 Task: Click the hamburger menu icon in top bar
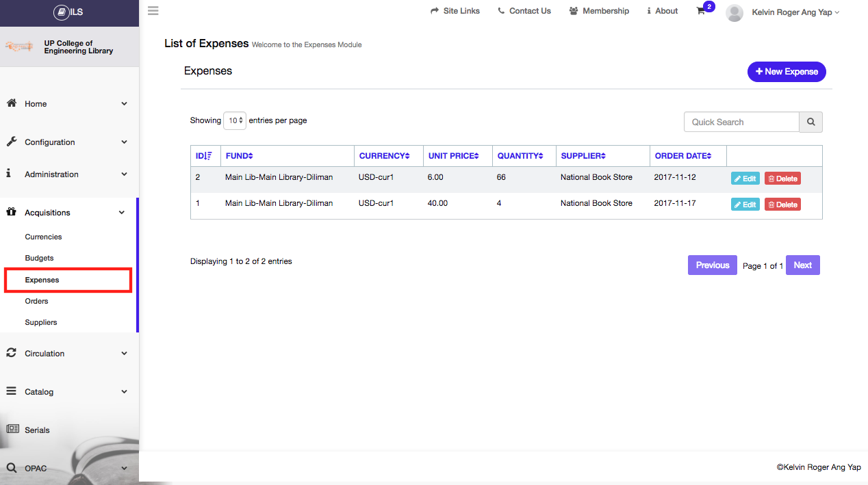click(153, 11)
